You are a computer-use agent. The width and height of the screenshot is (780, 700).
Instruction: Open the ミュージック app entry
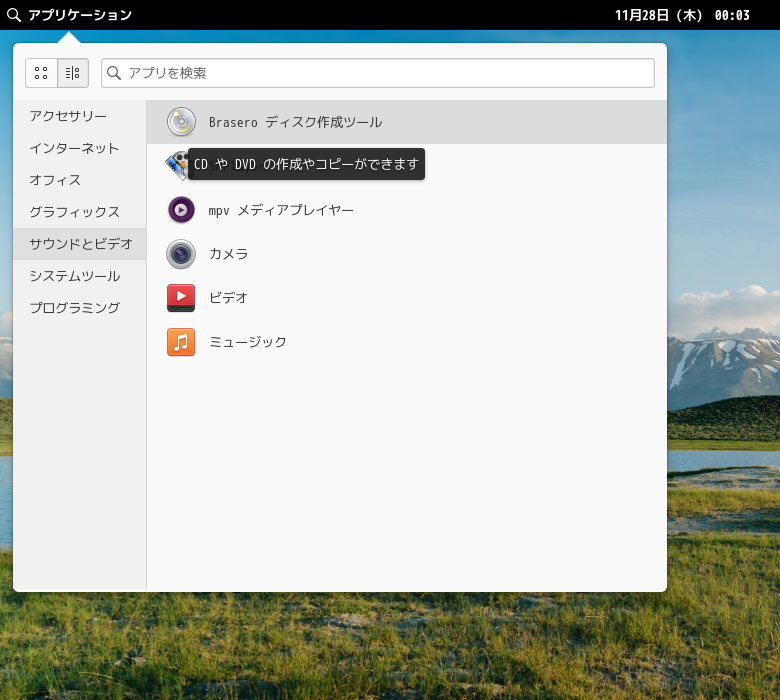coord(406,342)
